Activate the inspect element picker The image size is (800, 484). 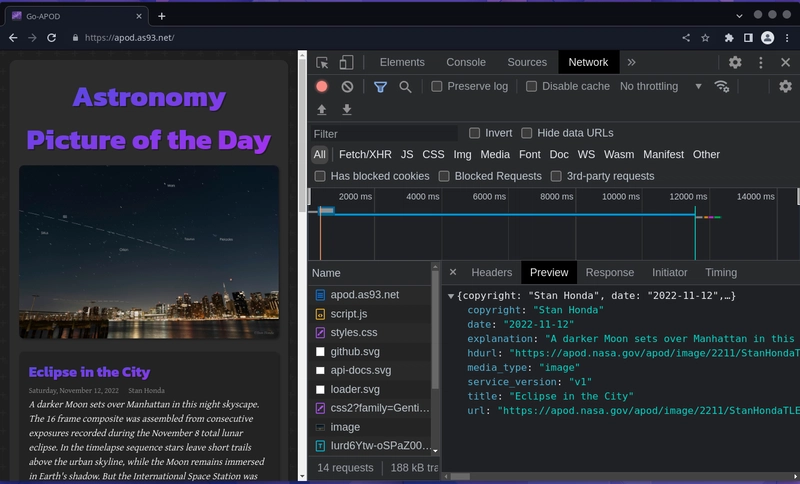click(x=322, y=62)
